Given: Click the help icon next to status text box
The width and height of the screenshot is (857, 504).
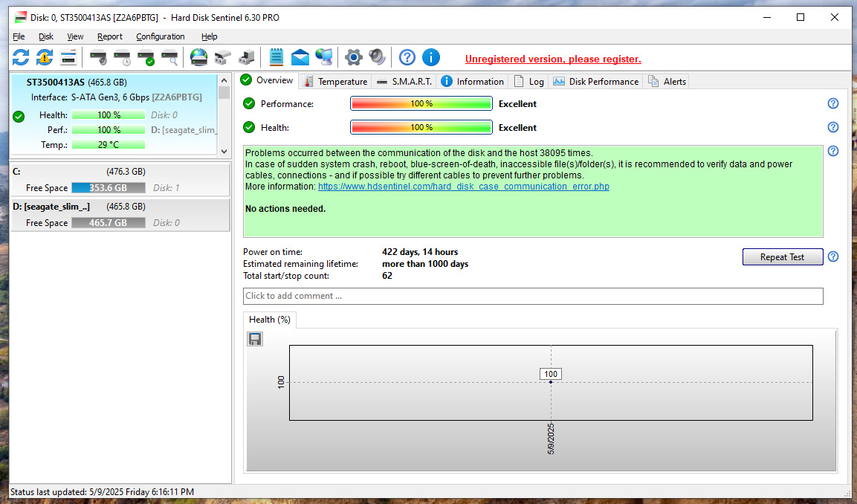Looking at the screenshot, I should [x=833, y=151].
